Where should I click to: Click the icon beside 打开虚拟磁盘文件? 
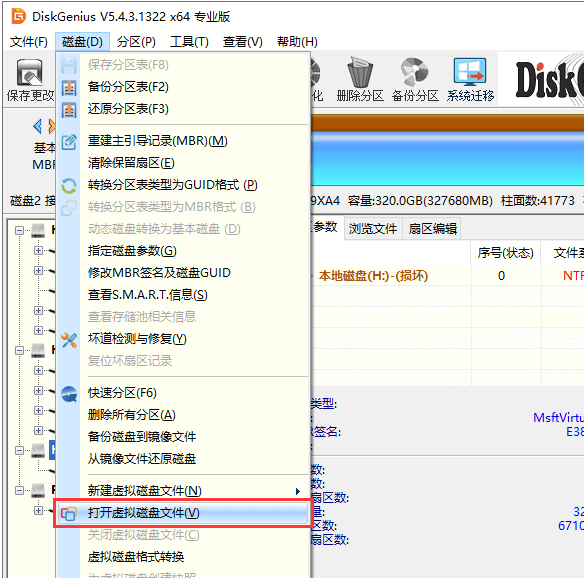point(69,513)
